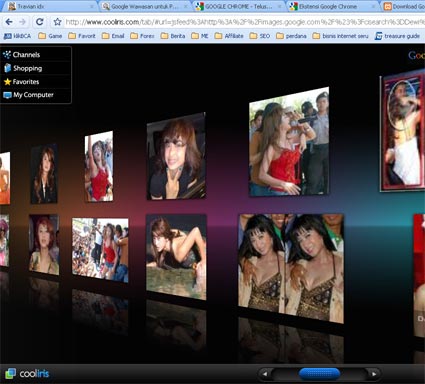
Task: Click the left arrow of the wall scroller
Action: pyautogui.click(x=265, y=374)
